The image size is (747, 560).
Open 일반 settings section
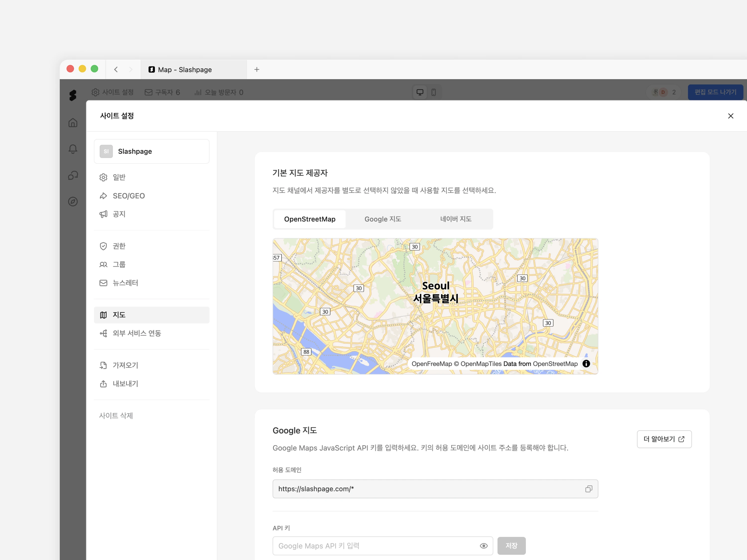pos(152,177)
